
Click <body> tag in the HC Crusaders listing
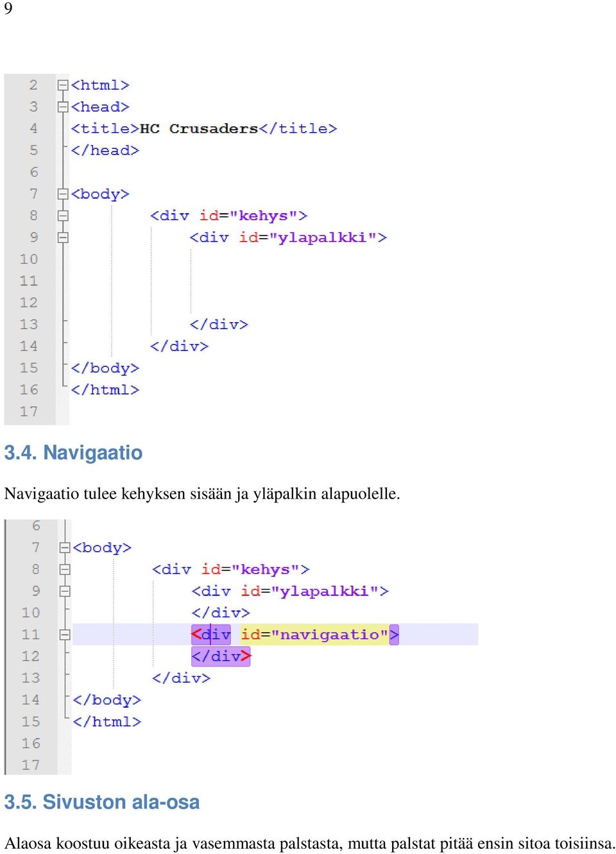point(100,194)
